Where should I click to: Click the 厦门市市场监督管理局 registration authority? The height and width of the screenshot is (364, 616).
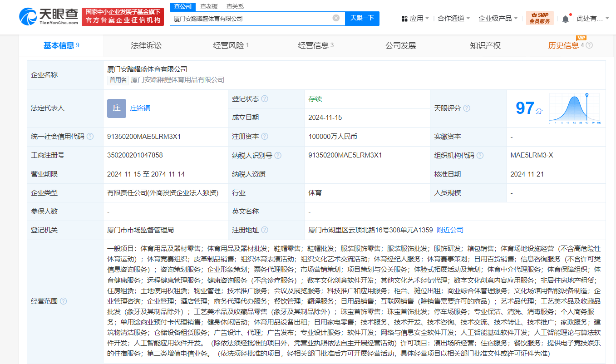pos(140,230)
